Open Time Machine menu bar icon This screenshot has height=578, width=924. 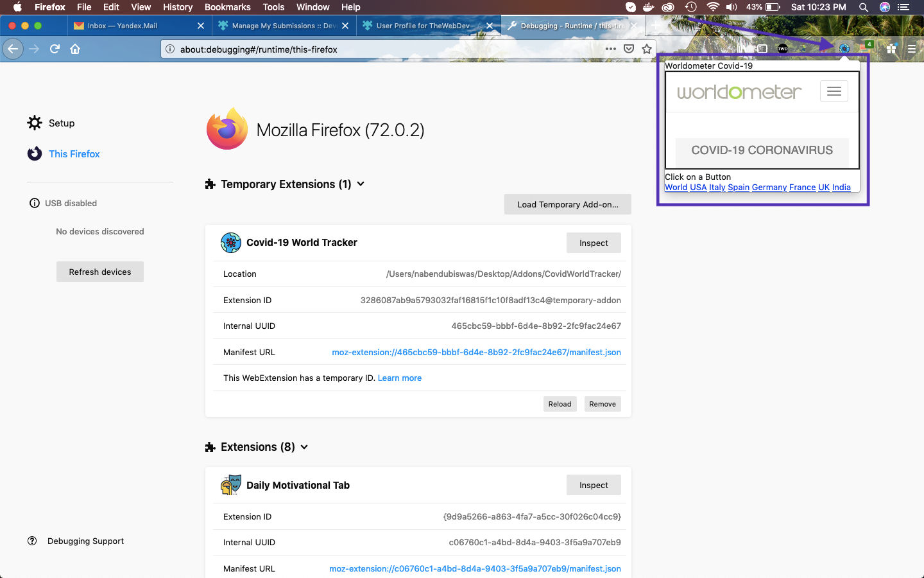coord(690,7)
